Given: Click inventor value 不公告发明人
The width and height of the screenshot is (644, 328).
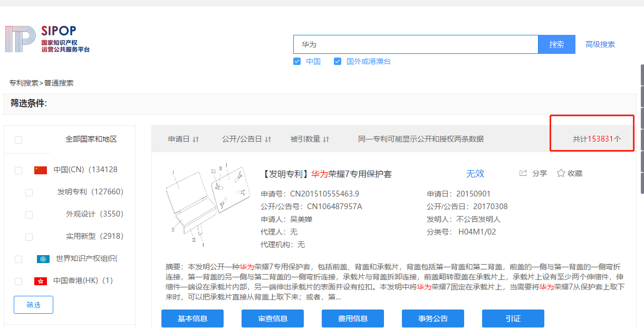Looking at the screenshot, I should [x=478, y=219].
